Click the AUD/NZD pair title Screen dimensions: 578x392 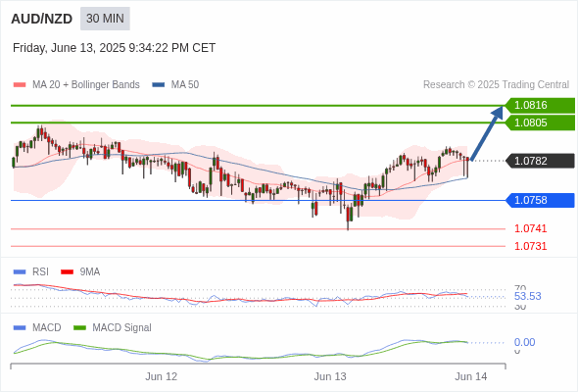pyautogui.click(x=42, y=19)
